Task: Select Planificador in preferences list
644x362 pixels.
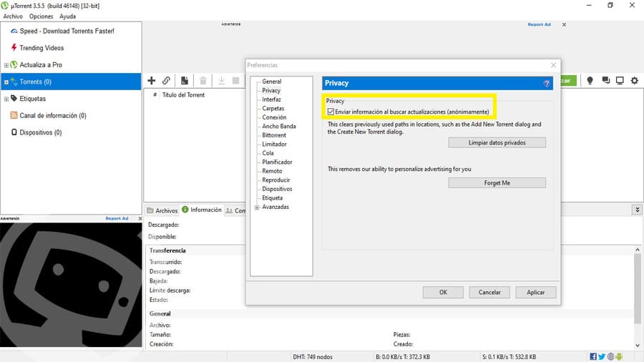Action: pos(277,162)
